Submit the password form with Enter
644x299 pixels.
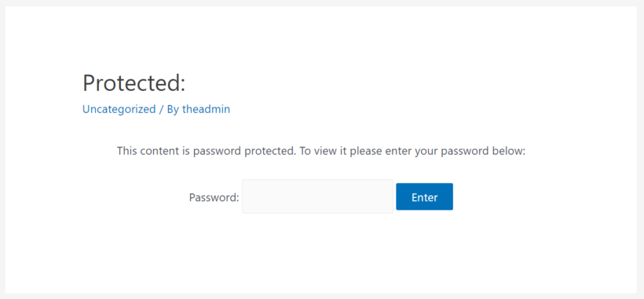tap(424, 197)
